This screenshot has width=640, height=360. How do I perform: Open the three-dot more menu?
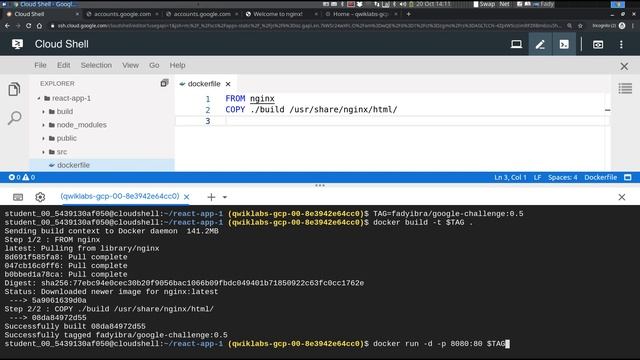click(x=621, y=44)
